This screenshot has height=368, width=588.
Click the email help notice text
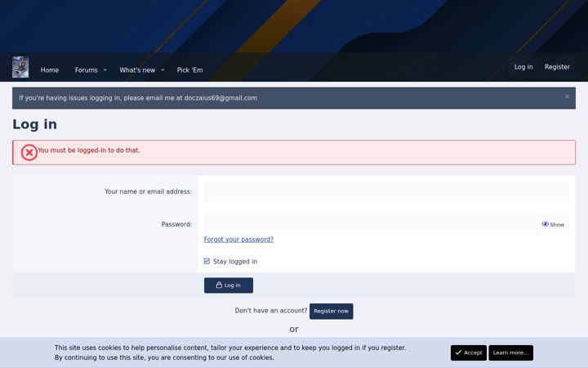(x=138, y=98)
